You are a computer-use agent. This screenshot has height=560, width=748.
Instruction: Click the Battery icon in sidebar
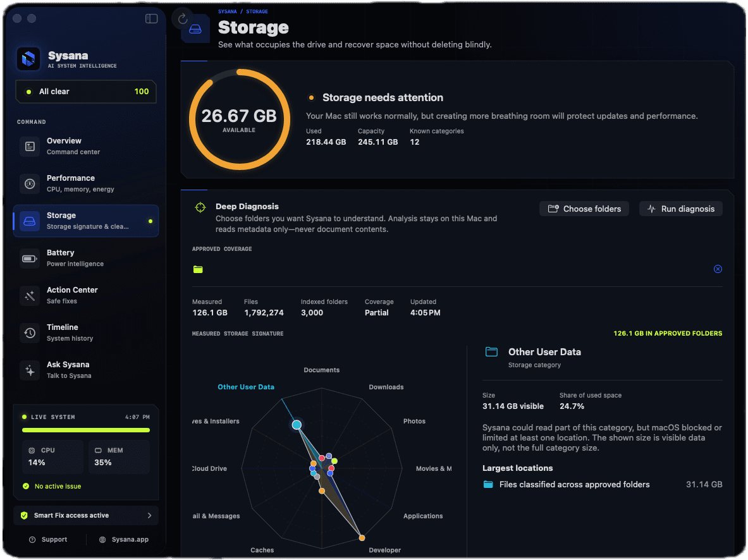[30, 259]
